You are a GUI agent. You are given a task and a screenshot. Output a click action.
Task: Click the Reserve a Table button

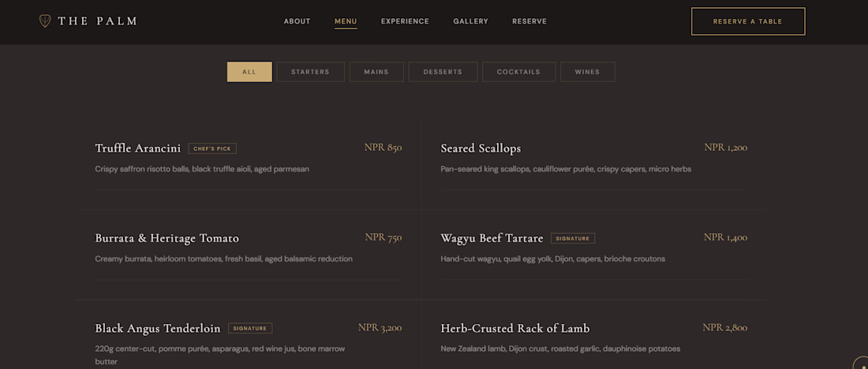(x=748, y=21)
